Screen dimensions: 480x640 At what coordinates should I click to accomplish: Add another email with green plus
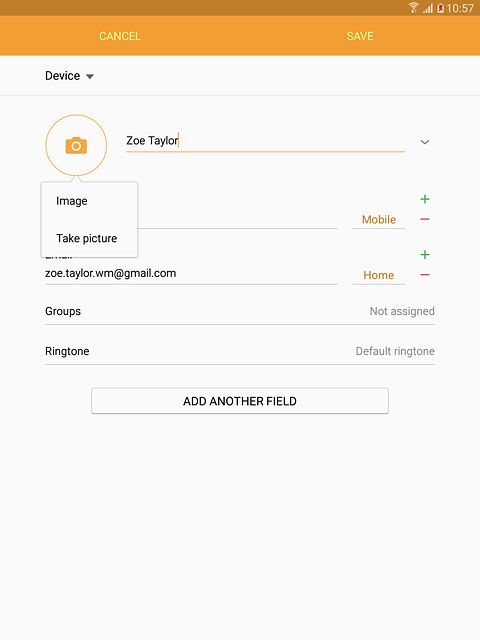425,255
